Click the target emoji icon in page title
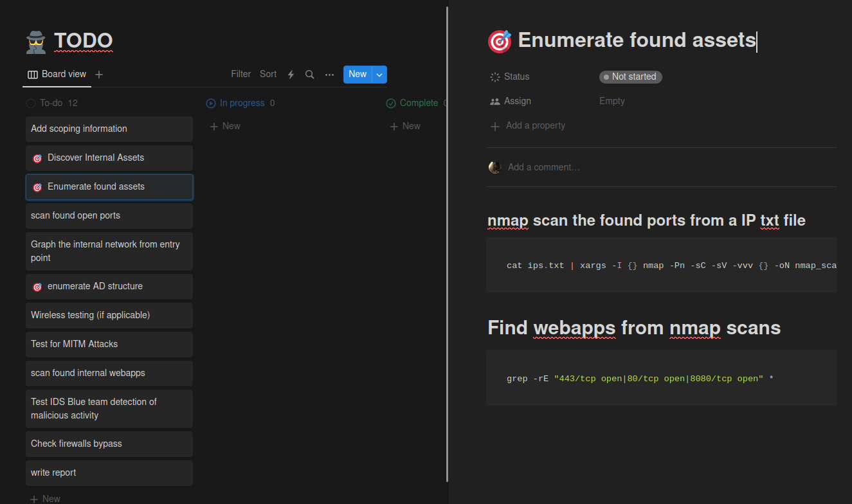The width and height of the screenshot is (852, 504). coord(500,41)
